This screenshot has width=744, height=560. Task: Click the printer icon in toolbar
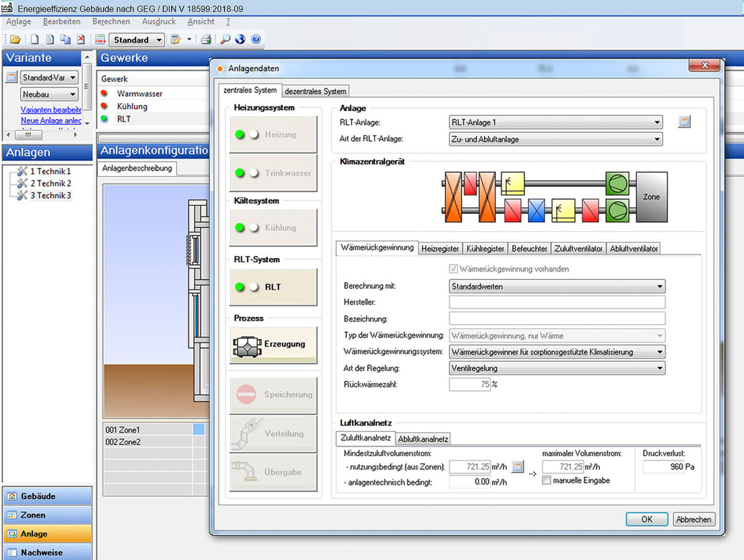206,40
